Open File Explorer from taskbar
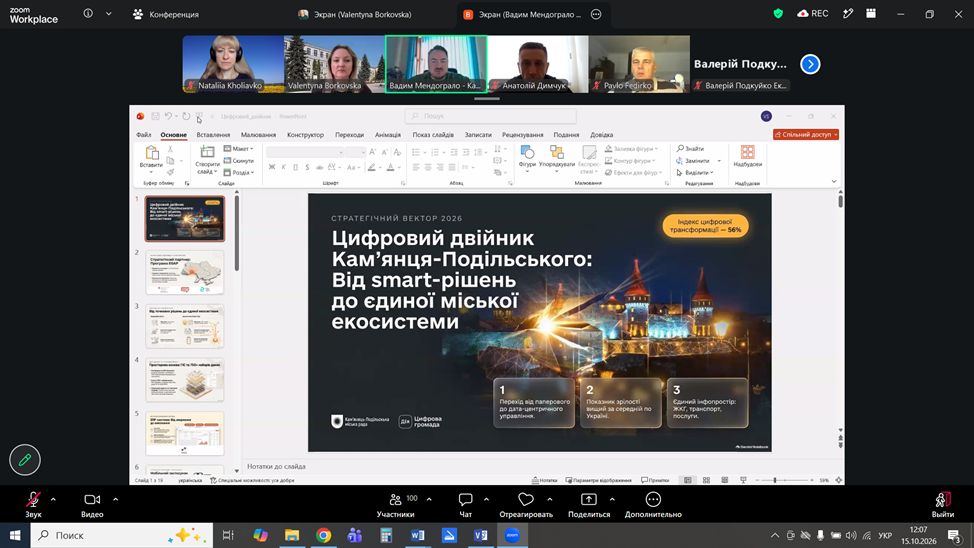974x548 pixels. point(291,535)
